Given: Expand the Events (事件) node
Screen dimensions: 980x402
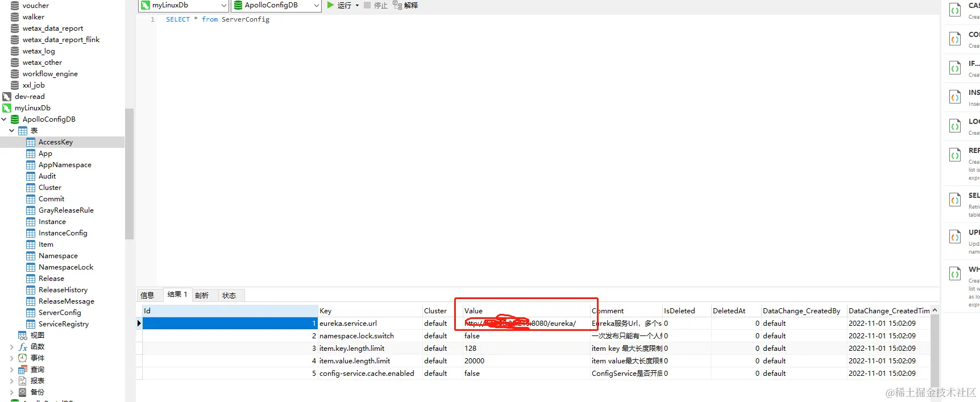Looking at the screenshot, I should [x=11, y=358].
